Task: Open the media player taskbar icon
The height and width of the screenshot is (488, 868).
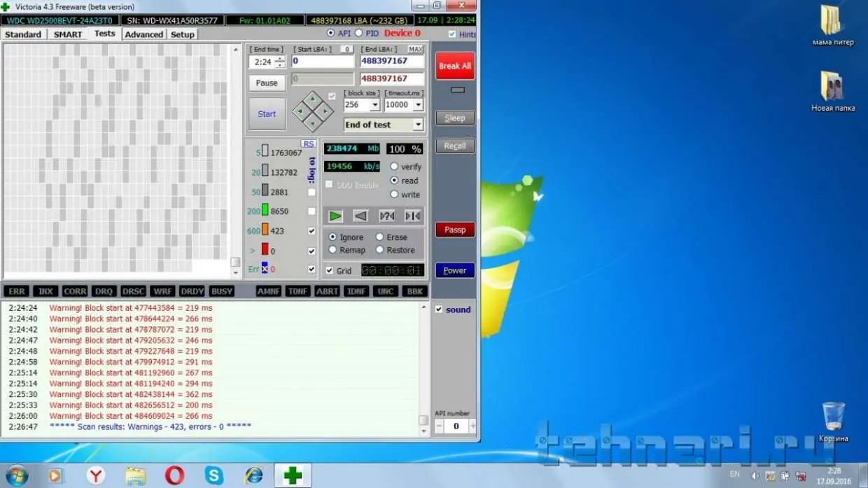Action: pos(55,475)
